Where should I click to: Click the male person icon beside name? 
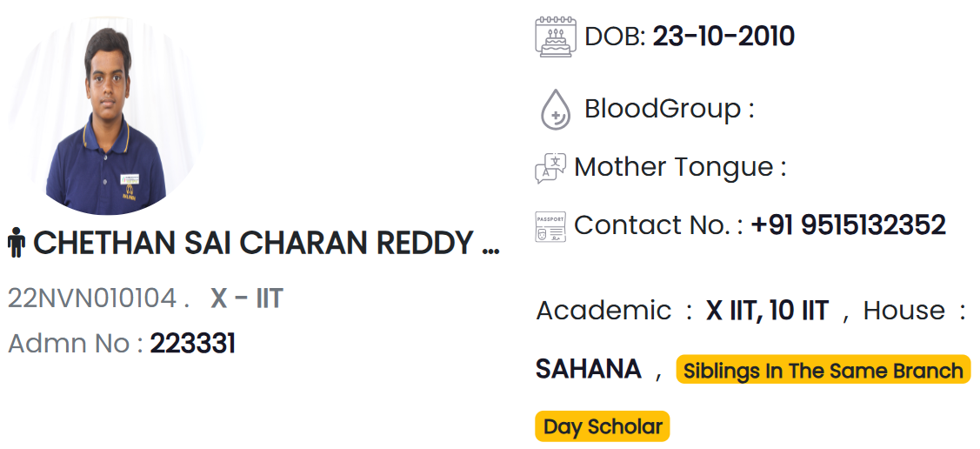pyautogui.click(x=17, y=244)
